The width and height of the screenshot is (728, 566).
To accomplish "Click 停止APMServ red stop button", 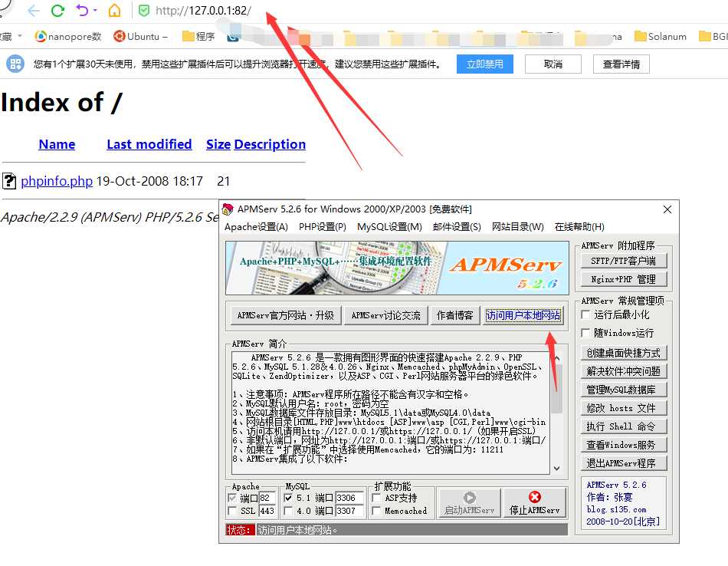I will coord(535,503).
